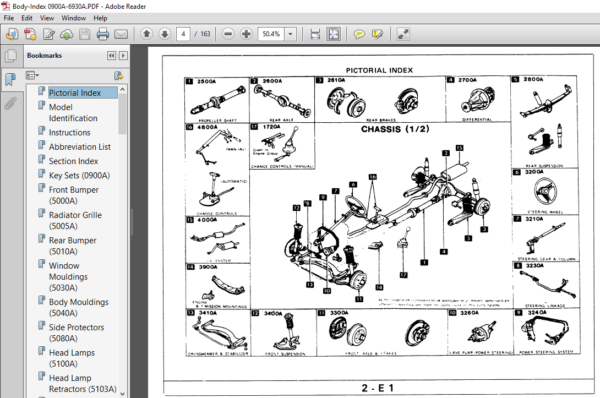
Task: Click the Save floppy disk icon
Action: click(85, 34)
